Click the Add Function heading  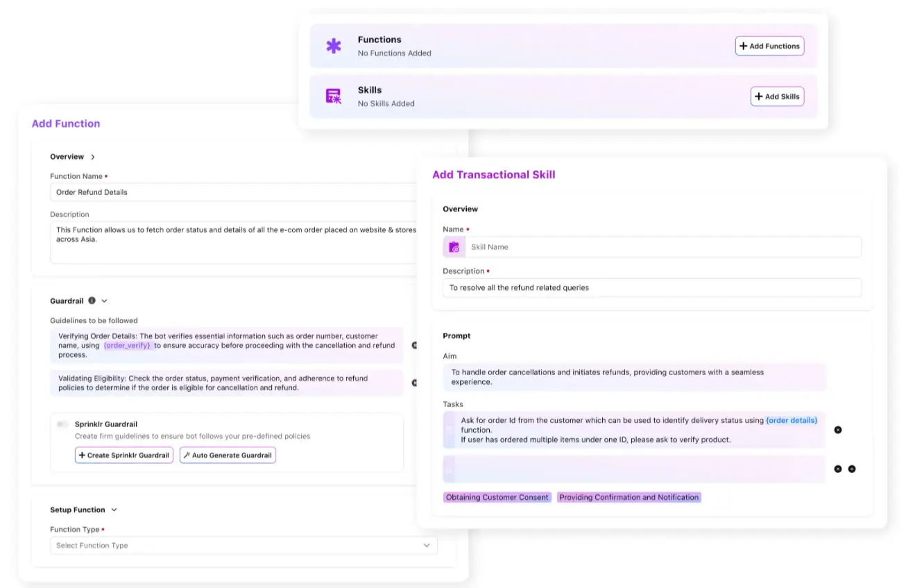point(66,123)
